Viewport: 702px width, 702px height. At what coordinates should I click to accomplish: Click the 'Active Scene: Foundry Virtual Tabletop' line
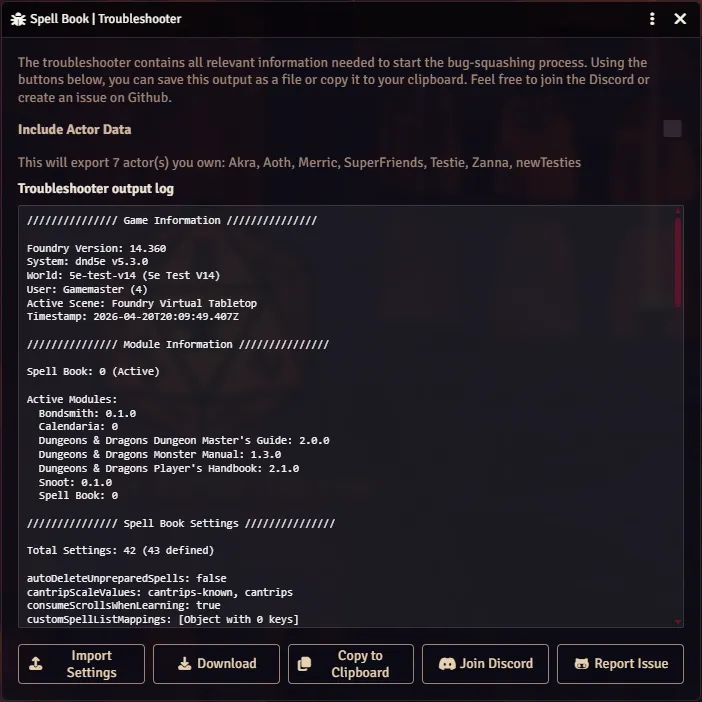[x=141, y=303]
